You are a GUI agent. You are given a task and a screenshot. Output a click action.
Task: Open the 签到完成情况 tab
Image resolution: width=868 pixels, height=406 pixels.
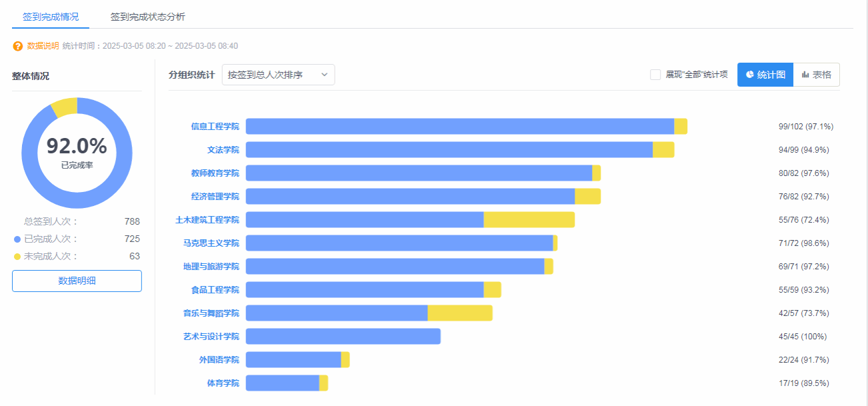click(51, 17)
